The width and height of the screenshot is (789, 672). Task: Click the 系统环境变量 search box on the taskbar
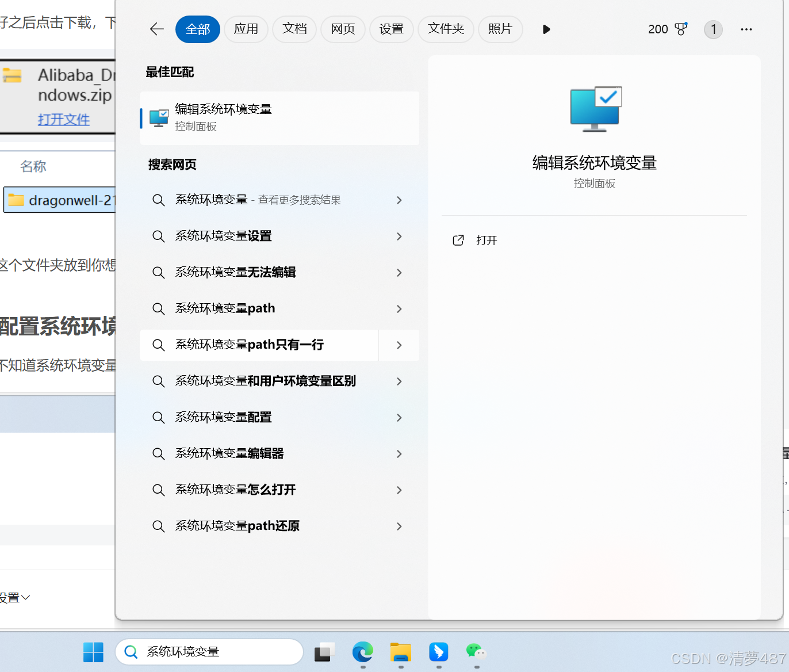[x=210, y=652]
